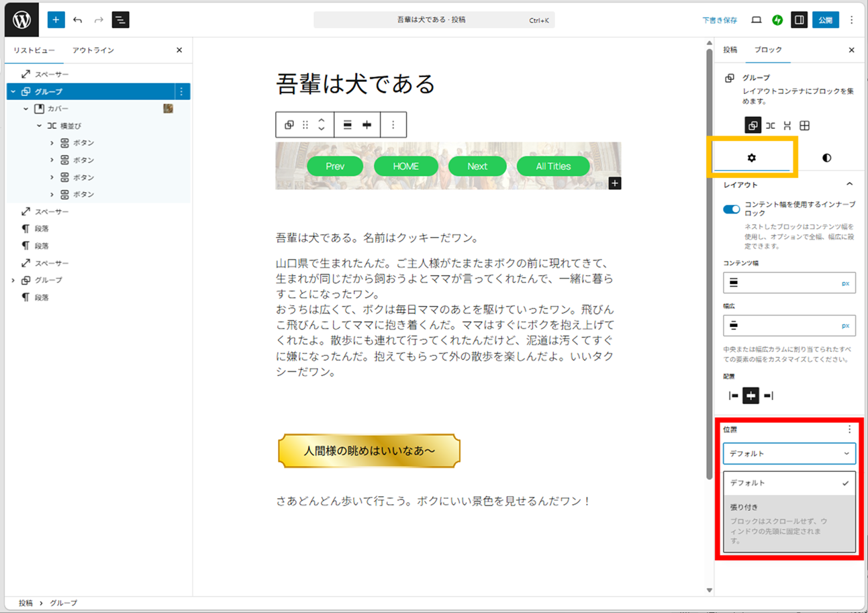Open the 位置 デフォルト dropdown
868x613 pixels.
[x=789, y=454]
